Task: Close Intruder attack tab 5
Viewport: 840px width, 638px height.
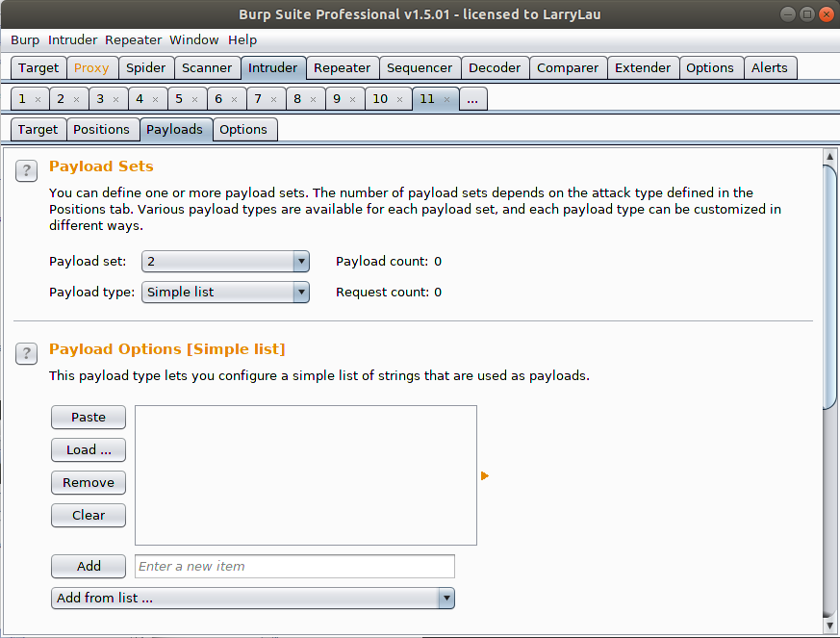Action: pyautogui.click(x=195, y=100)
